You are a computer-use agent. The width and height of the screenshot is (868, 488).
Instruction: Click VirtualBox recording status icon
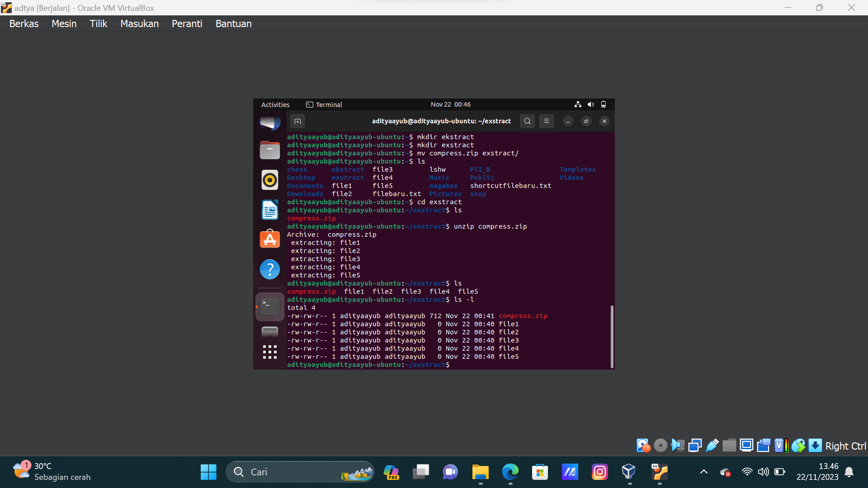(764, 446)
